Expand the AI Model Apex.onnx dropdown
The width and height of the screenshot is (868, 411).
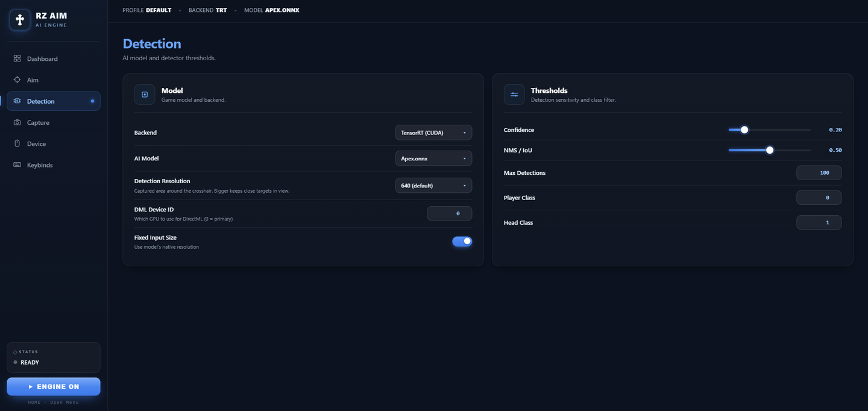[433, 158]
